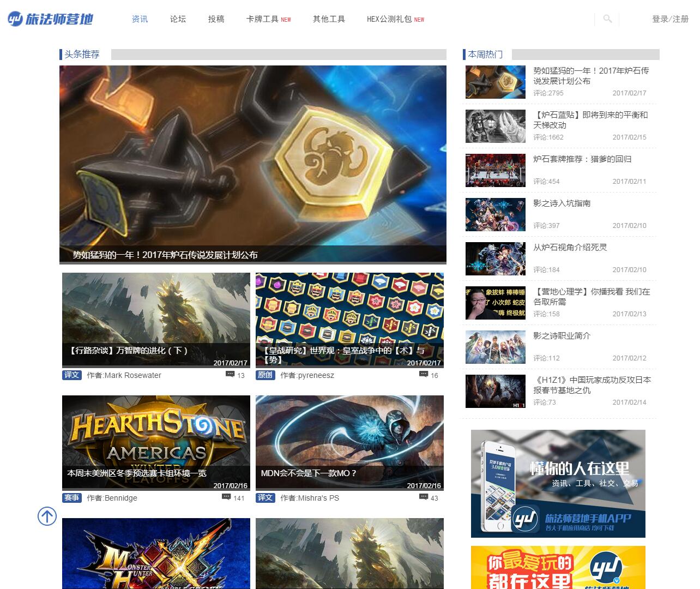Click 评论:1662 comment count
This screenshot has width=700, height=589.
click(548, 137)
